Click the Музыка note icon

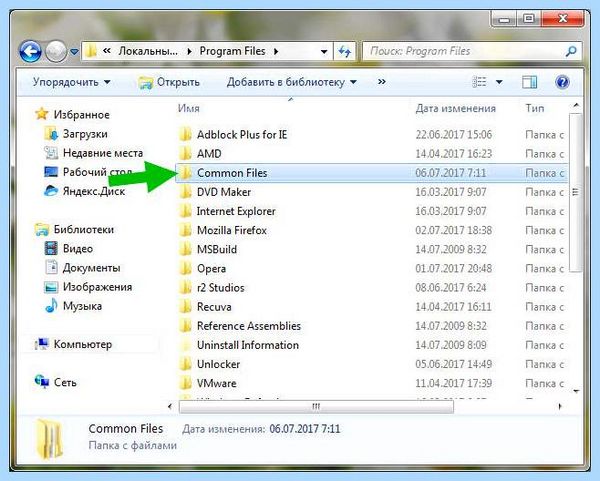pyautogui.click(x=51, y=306)
